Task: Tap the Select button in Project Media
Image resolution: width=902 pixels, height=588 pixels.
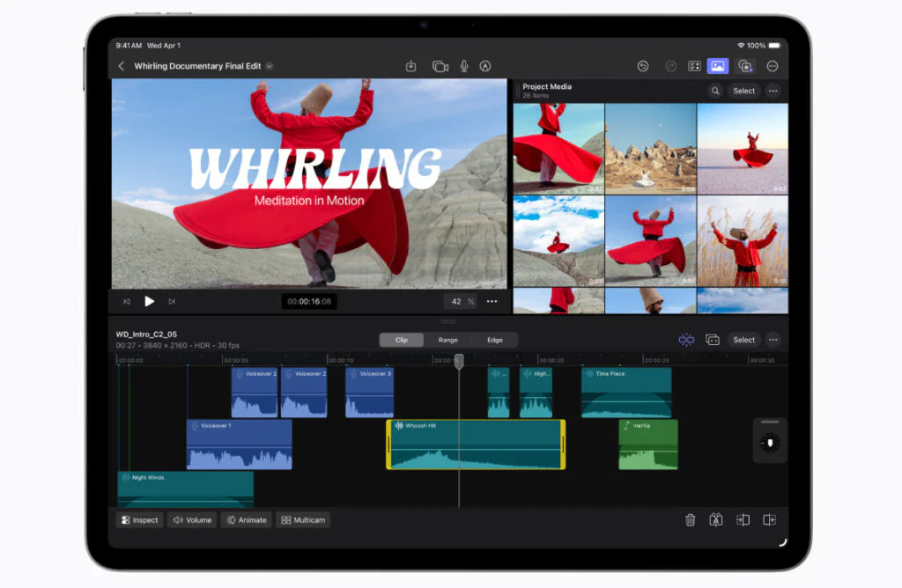Action: click(743, 91)
